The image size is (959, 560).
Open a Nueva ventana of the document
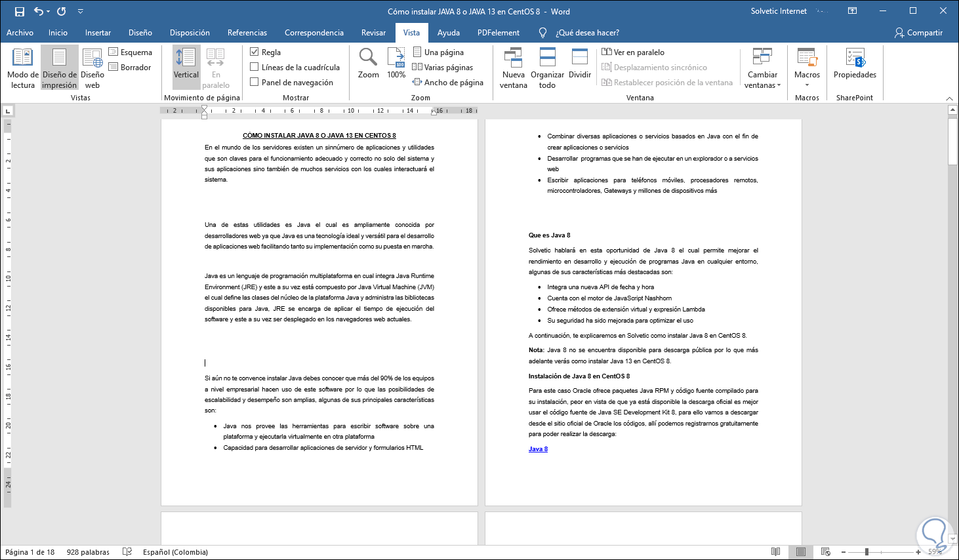(x=514, y=68)
